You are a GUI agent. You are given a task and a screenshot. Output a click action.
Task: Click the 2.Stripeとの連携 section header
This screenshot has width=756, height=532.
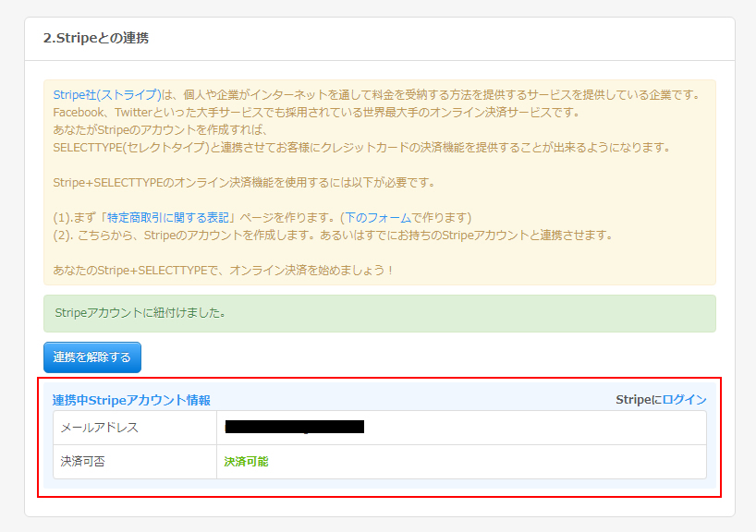click(96, 39)
